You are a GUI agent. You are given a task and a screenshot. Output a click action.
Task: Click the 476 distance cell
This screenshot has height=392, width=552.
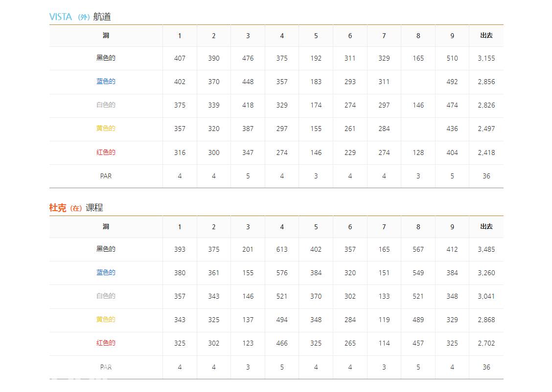pos(248,58)
